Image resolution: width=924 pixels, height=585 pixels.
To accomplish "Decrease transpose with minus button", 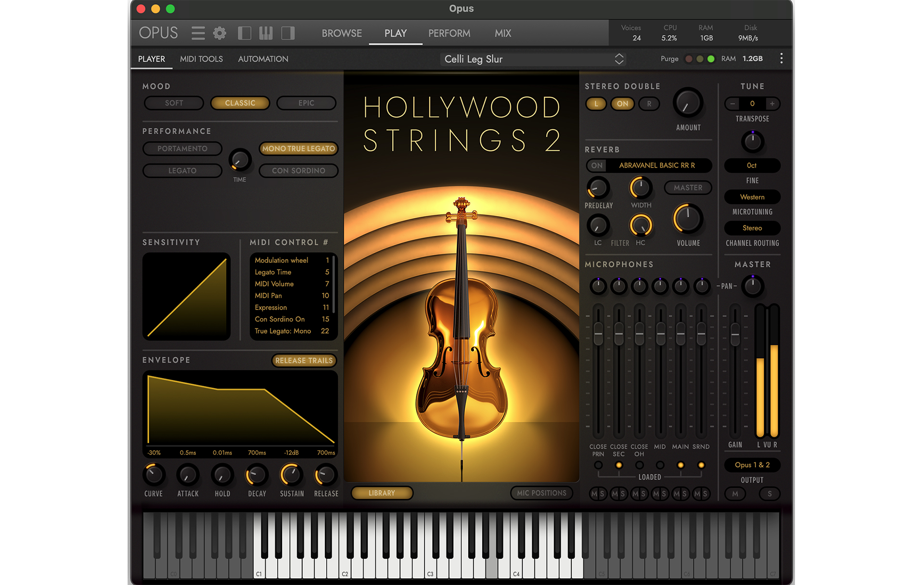I will pyautogui.click(x=732, y=104).
